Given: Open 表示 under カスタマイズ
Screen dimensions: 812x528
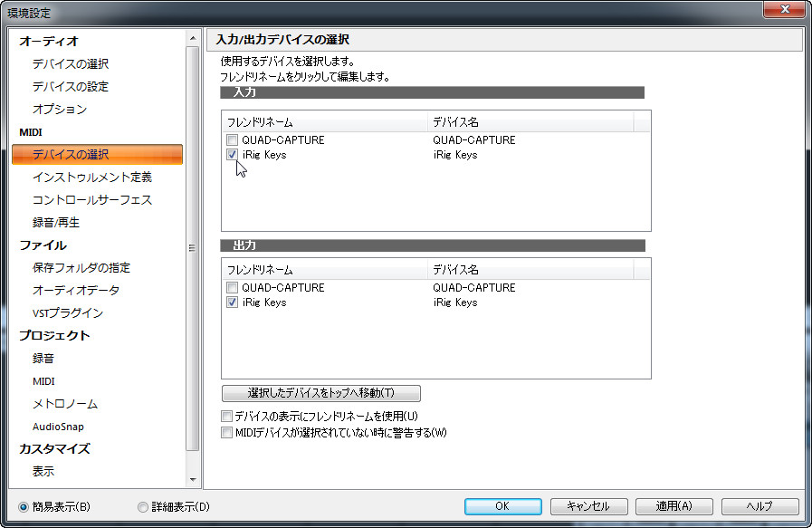Looking at the screenshot, I should coord(43,472).
